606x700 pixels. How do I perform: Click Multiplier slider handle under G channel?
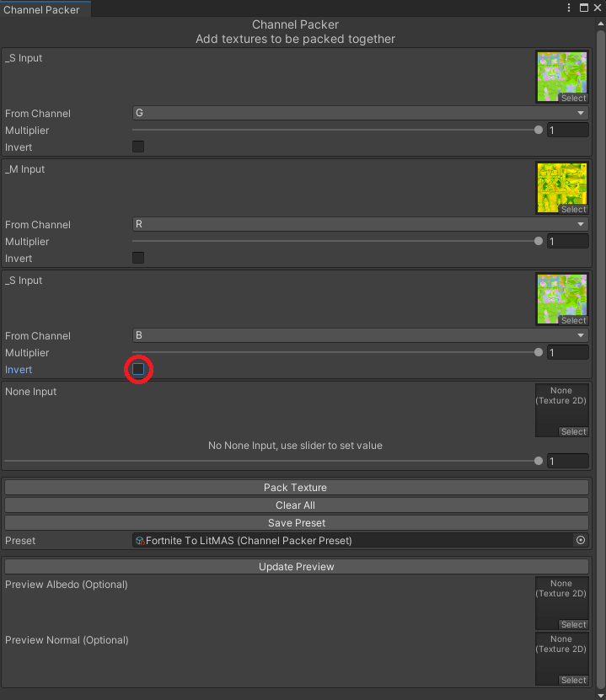tap(539, 130)
